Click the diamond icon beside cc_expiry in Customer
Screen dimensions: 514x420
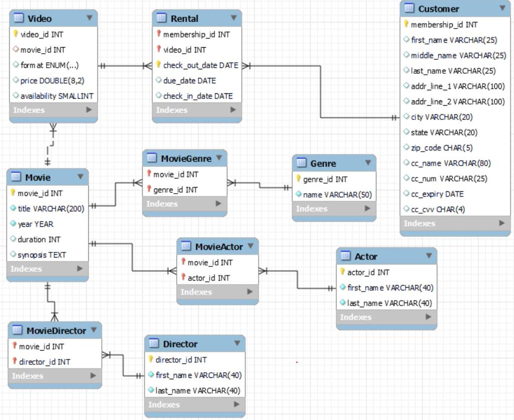tap(407, 194)
